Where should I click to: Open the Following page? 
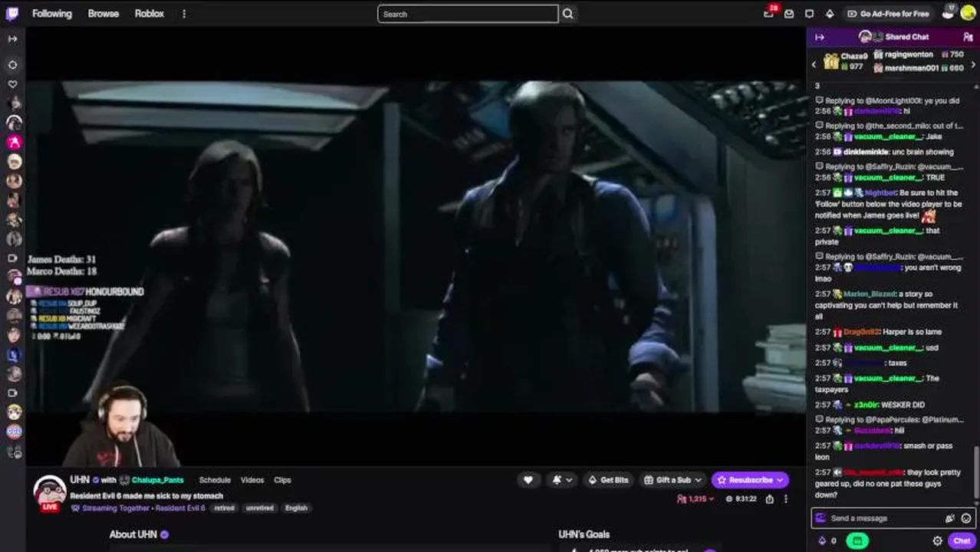pos(52,14)
